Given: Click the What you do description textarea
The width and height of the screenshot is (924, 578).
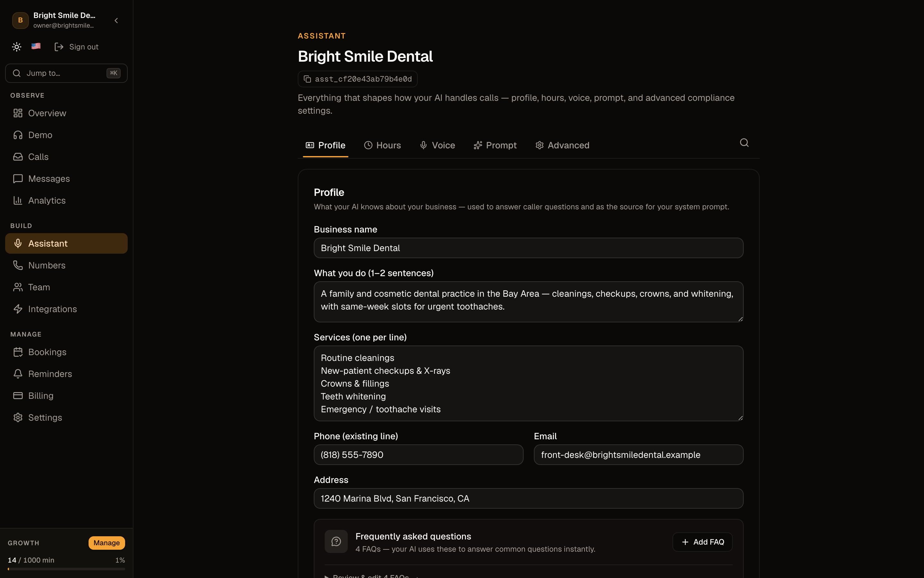Looking at the screenshot, I should [528, 302].
